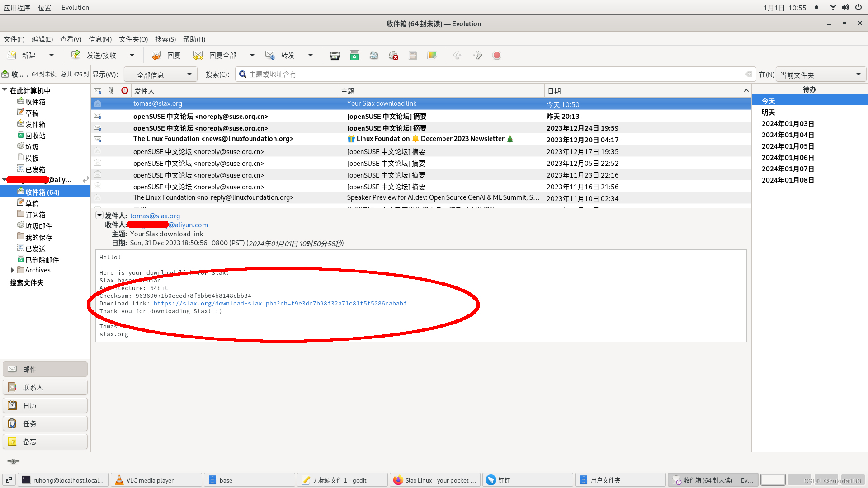Click the Load images toolbar icon
Viewport: 868px width, 488px height.
(432, 55)
